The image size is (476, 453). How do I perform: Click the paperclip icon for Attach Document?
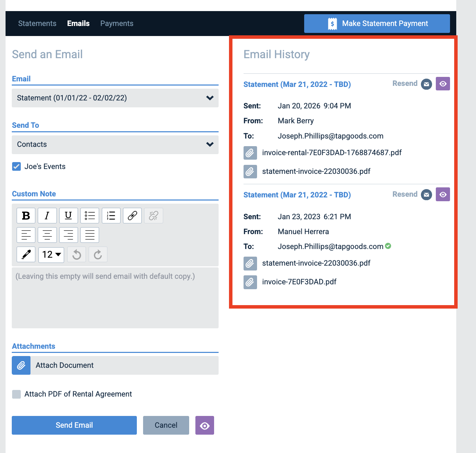21,365
